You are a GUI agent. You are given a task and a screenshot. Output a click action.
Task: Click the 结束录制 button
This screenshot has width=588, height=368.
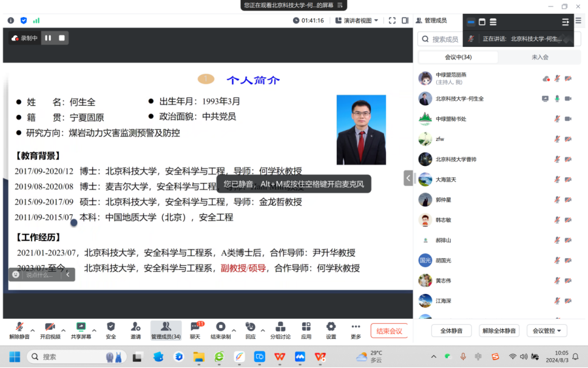[220, 330]
